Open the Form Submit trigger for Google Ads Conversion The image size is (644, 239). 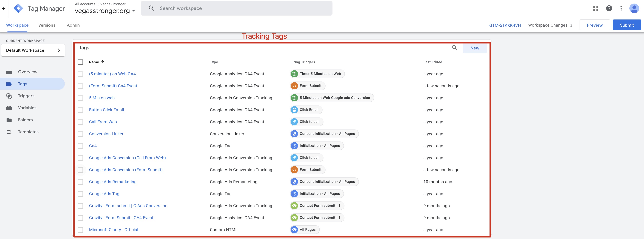tap(308, 170)
